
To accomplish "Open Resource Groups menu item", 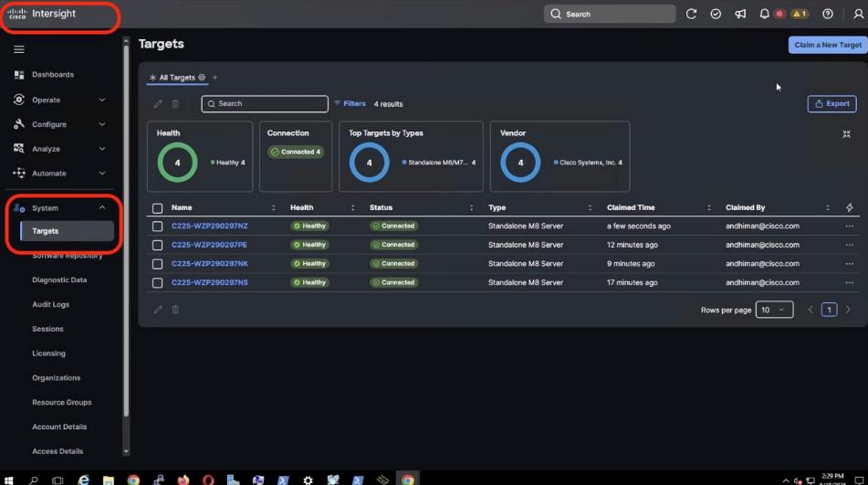I will click(61, 402).
